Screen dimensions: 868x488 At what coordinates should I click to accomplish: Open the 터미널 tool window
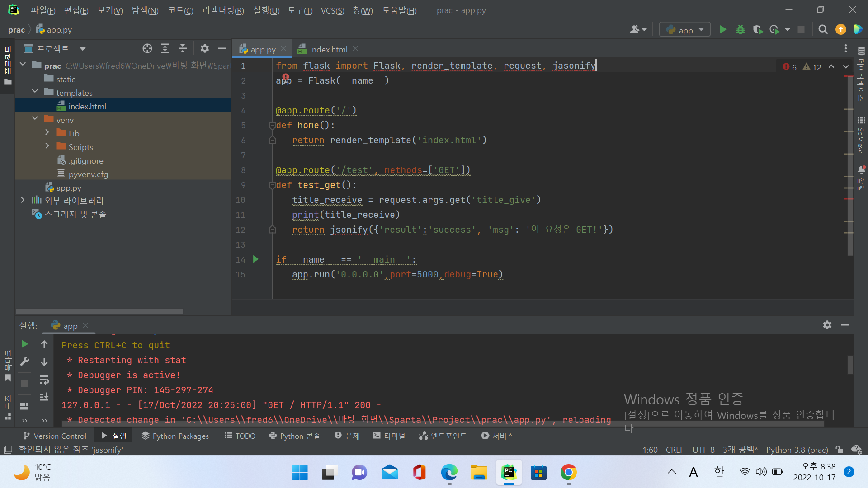click(x=389, y=436)
